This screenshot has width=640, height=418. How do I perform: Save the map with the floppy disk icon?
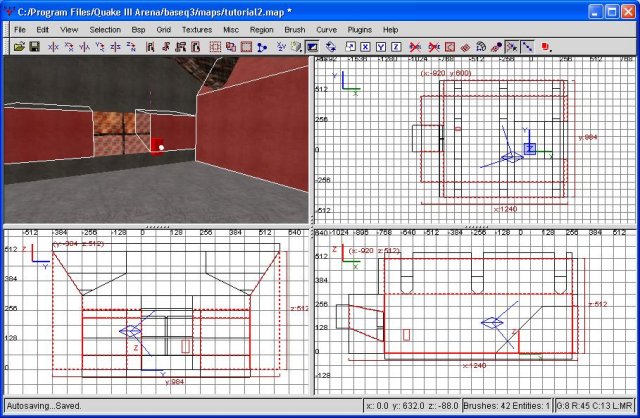pyautogui.click(x=34, y=47)
